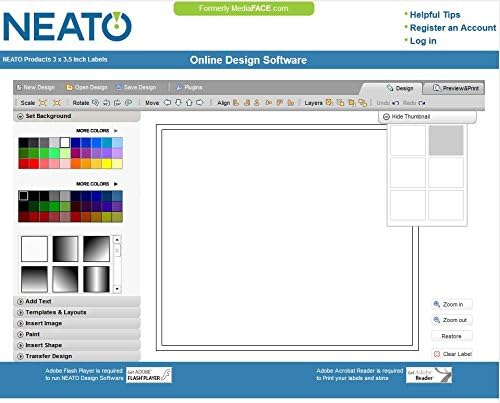Collapse the Set Background panel
This screenshot has width=500, height=403.
pyautogui.click(x=77, y=116)
